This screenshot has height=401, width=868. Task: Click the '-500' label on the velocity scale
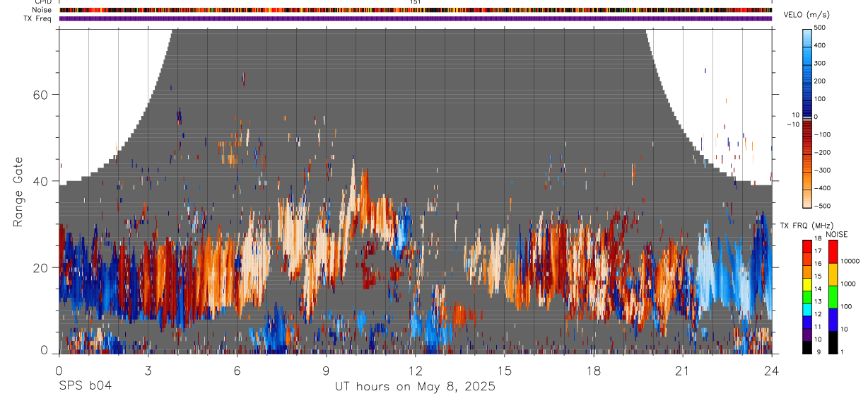coord(823,206)
